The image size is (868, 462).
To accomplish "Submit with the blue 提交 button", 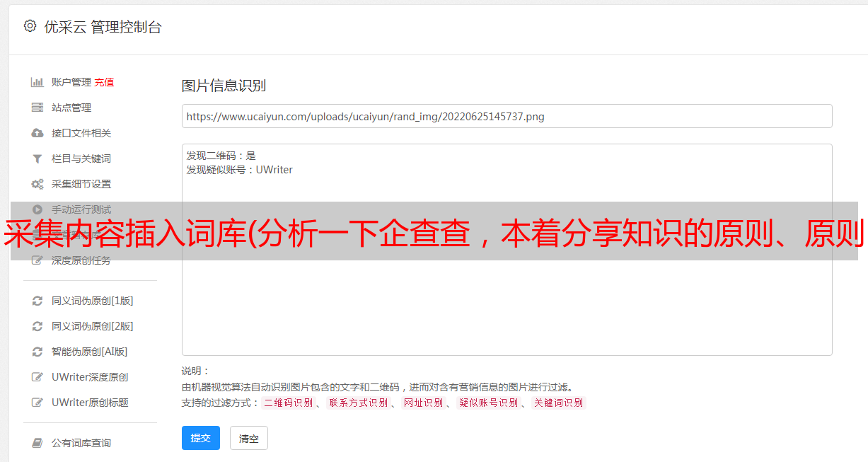I will coord(201,438).
